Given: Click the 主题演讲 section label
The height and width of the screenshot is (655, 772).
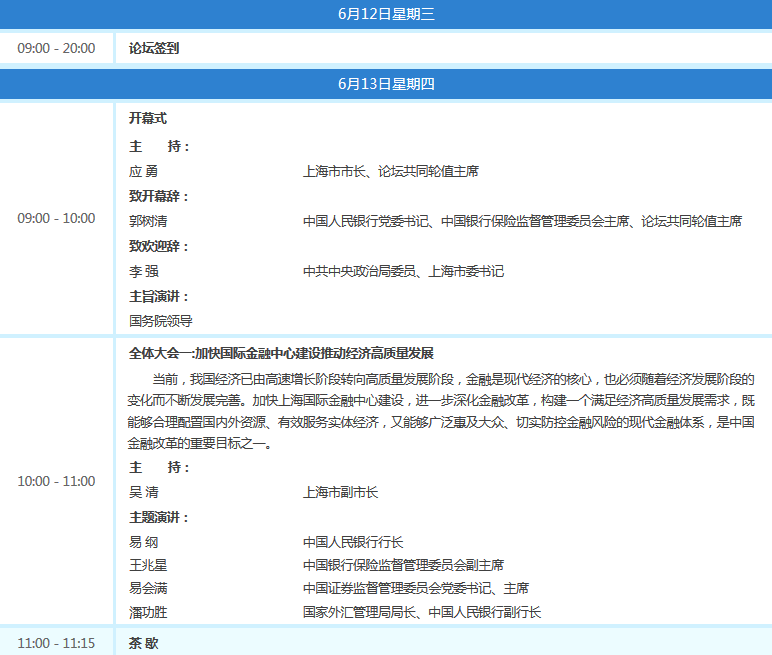Looking at the screenshot, I should click(158, 517).
